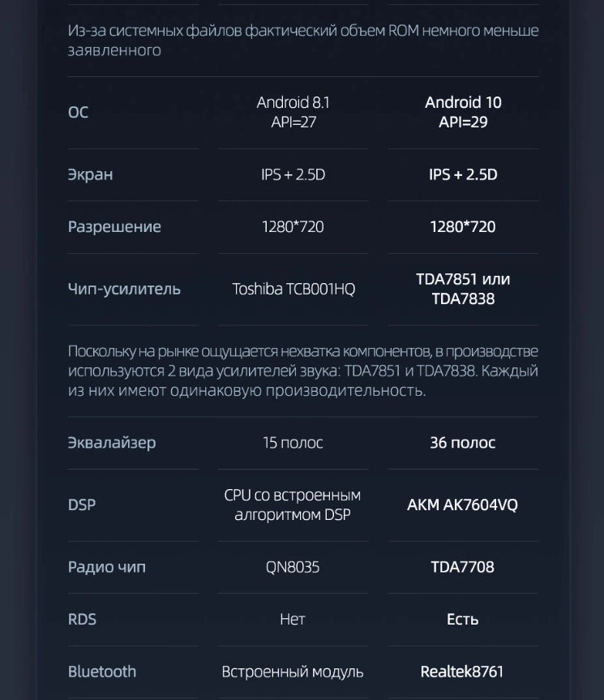
Task: Click the AKM AK7604VQ cell
Action: point(462,505)
